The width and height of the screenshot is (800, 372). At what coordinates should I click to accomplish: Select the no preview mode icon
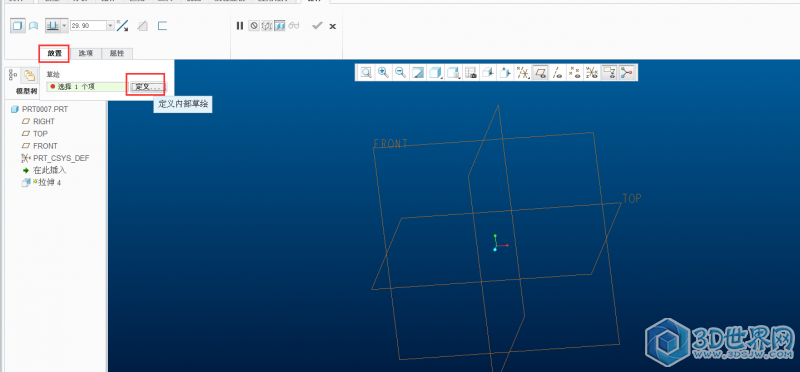click(254, 26)
